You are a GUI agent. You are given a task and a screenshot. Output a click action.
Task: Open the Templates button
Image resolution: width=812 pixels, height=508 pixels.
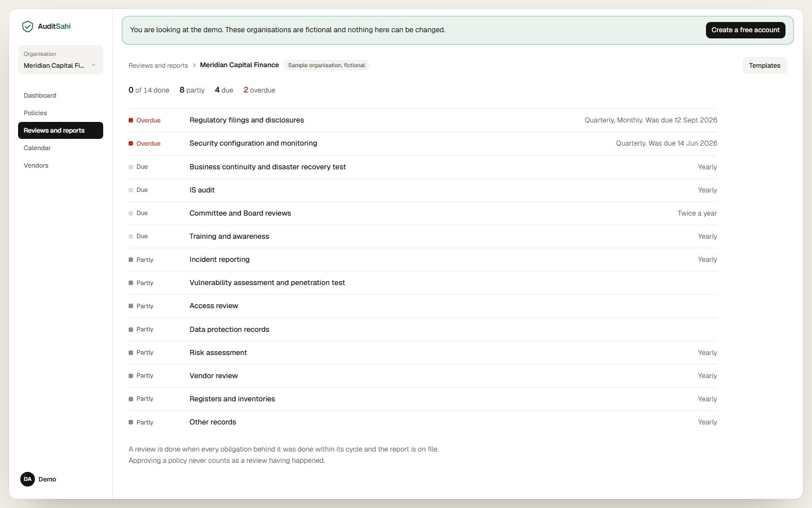[765, 65]
